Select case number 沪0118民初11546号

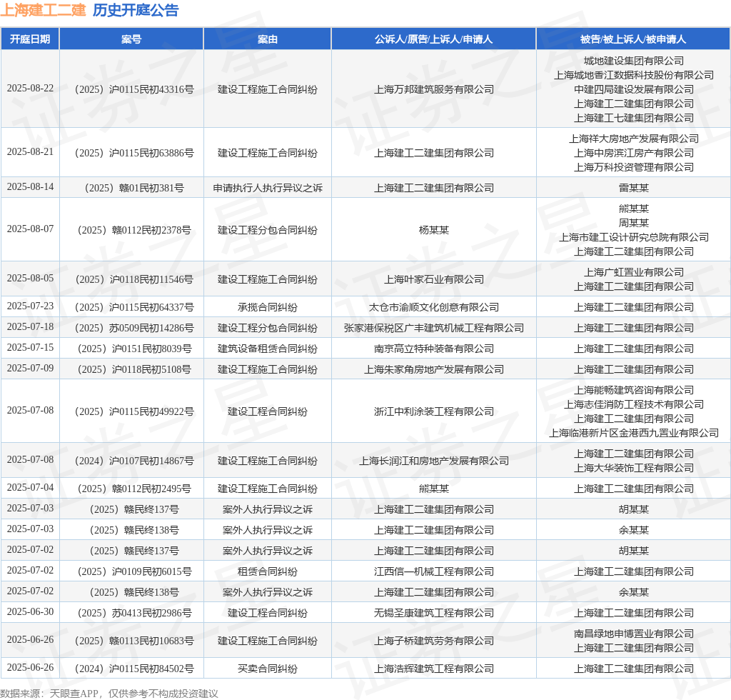[134, 279]
